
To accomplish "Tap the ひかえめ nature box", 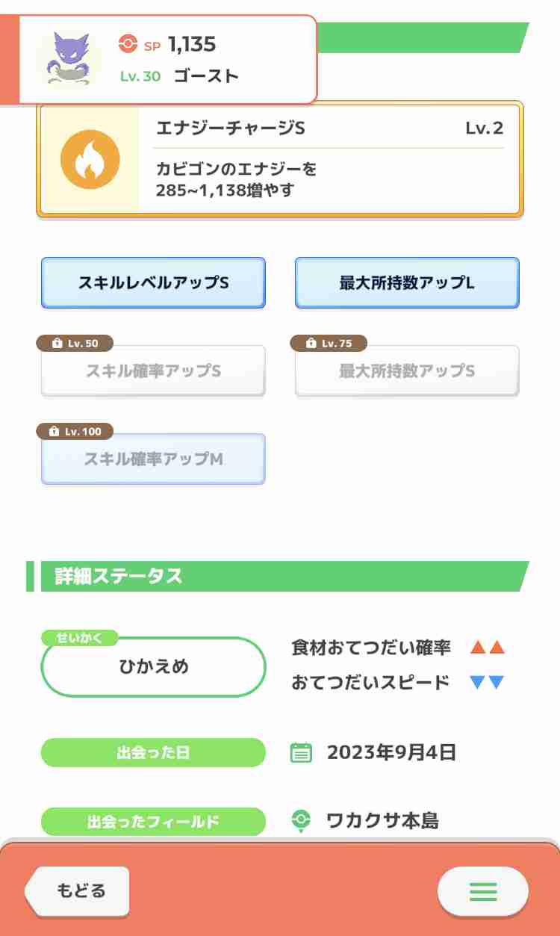I will coord(154,666).
